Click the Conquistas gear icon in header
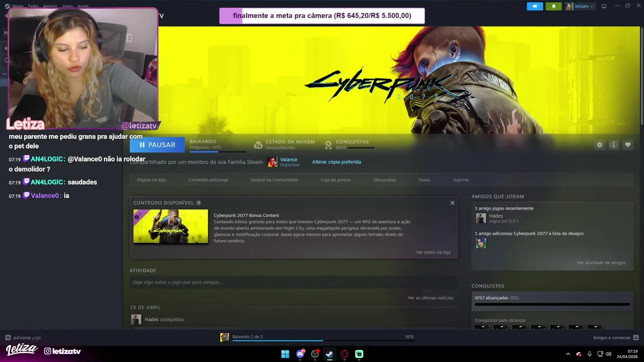The height and width of the screenshot is (362, 644). (x=328, y=145)
